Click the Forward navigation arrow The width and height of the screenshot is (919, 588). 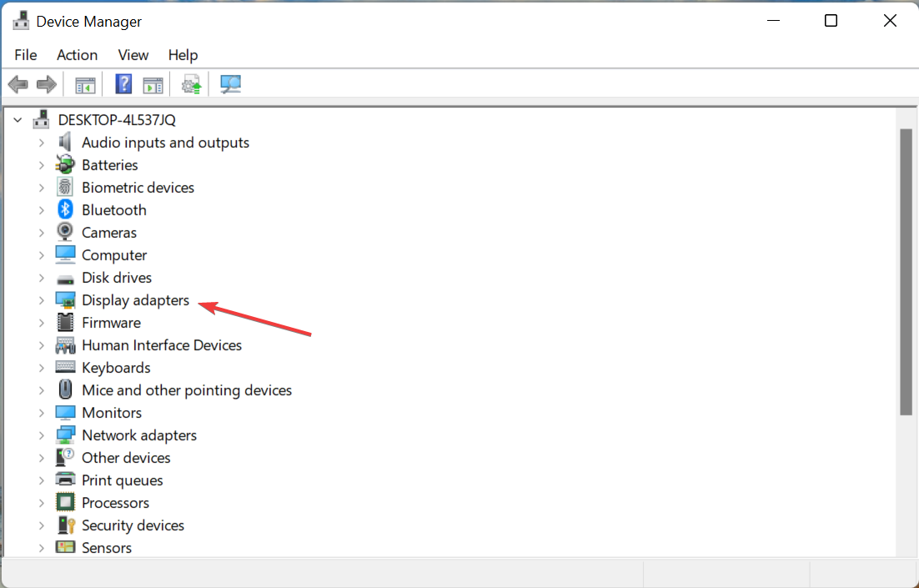(x=46, y=83)
